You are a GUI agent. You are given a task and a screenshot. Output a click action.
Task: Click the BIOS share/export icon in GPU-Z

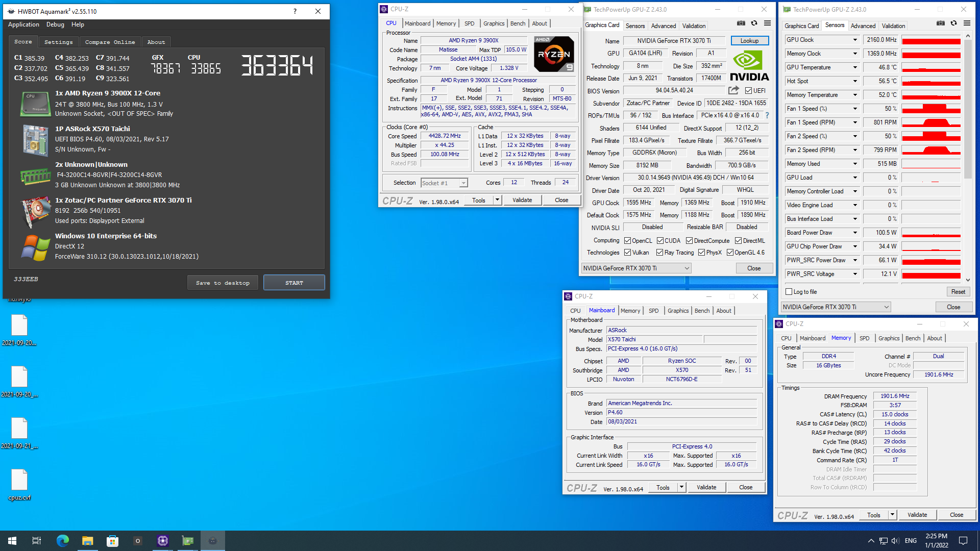click(x=733, y=90)
